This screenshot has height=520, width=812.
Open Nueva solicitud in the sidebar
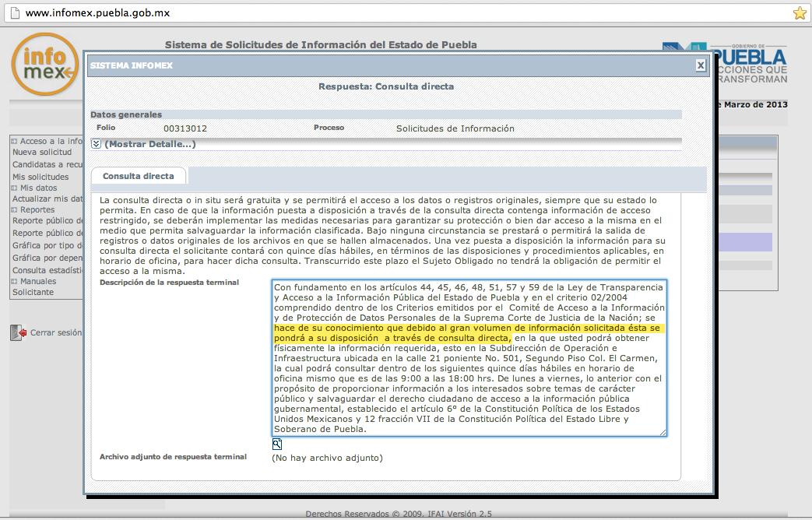tap(42, 153)
